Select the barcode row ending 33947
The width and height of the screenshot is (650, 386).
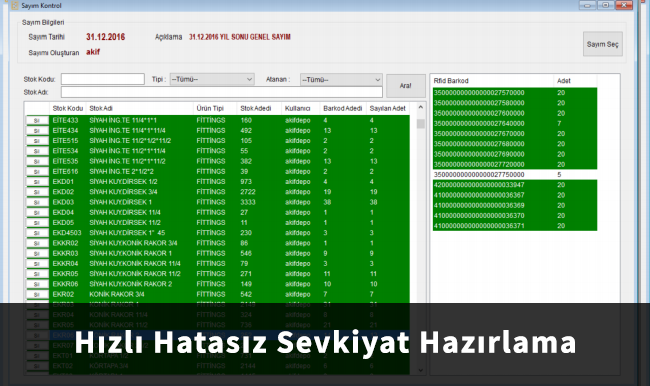point(514,185)
